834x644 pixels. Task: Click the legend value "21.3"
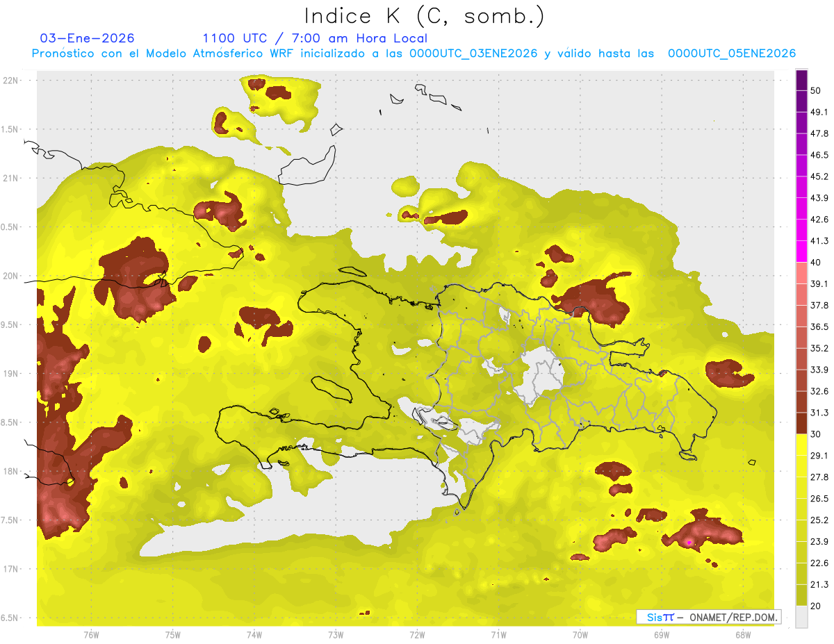click(x=819, y=585)
